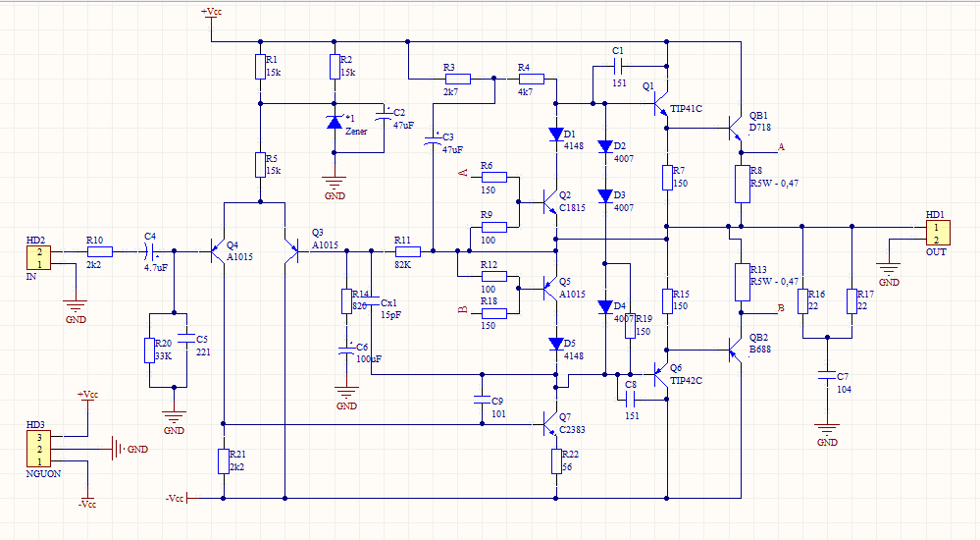Select resistor R7 body

667,177
